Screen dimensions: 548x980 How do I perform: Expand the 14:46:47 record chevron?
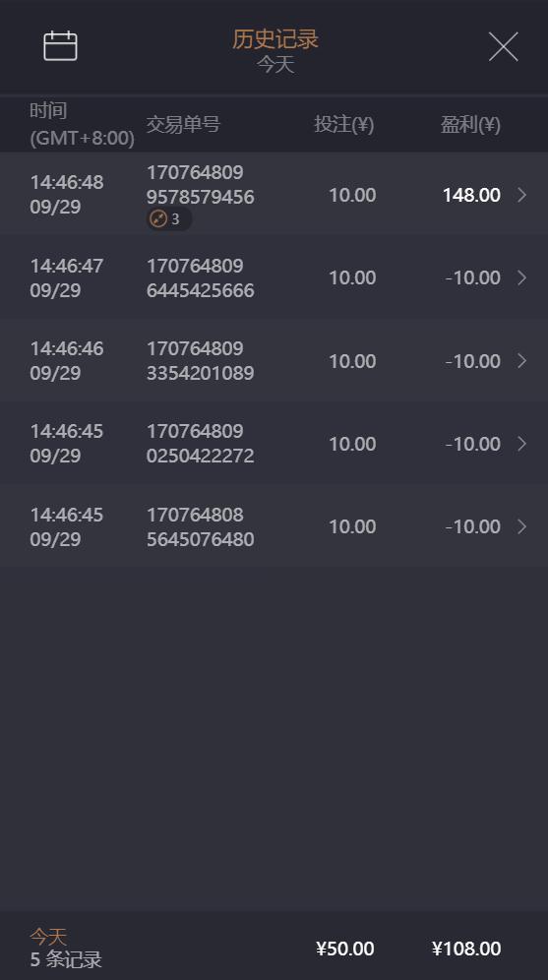(x=522, y=278)
